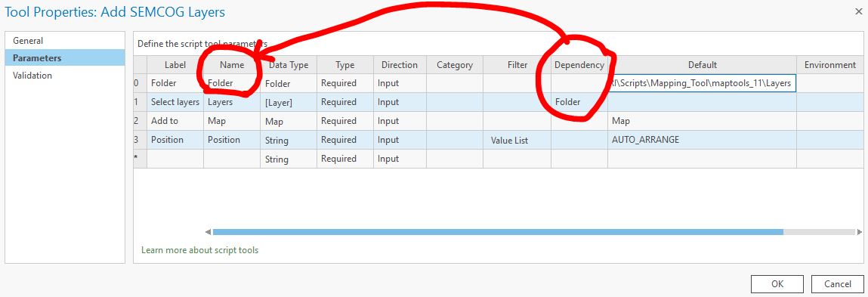Viewport: 868px width, 297px height.
Task: Open Data Type 'Folder' cell in row 0
Action: click(289, 83)
